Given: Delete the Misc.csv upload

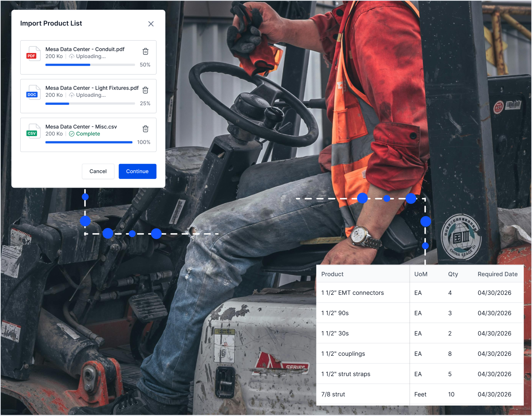Looking at the screenshot, I should [146, 129].
